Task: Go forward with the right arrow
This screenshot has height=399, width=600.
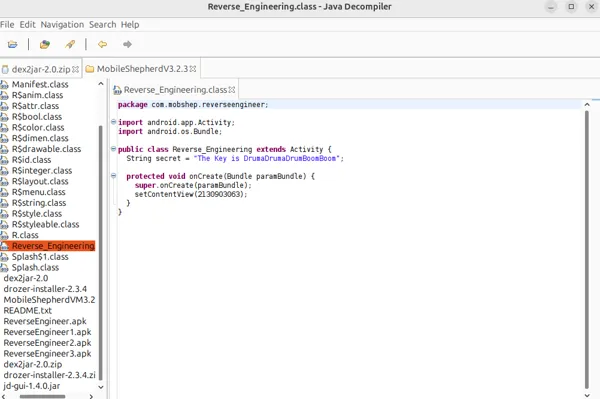Action: [x=127, y=44]
